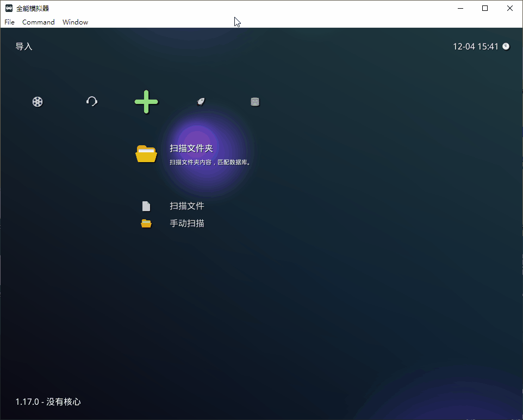Click the small folder icon beside 手动扫描
This screenshot has height=420, width=523.
pyautogui.click(x=146, y=224)
